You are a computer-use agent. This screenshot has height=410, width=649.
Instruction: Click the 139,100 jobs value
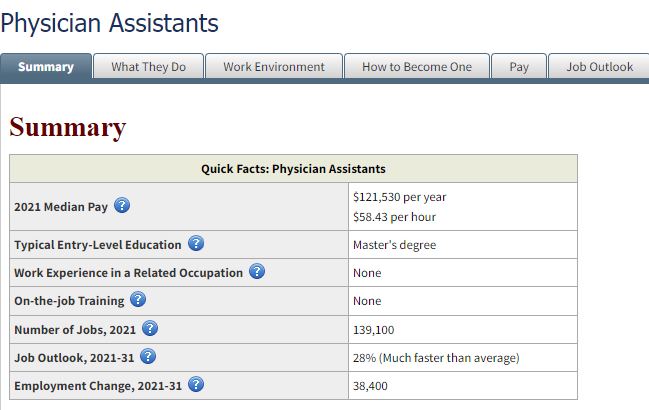(373, 330)
